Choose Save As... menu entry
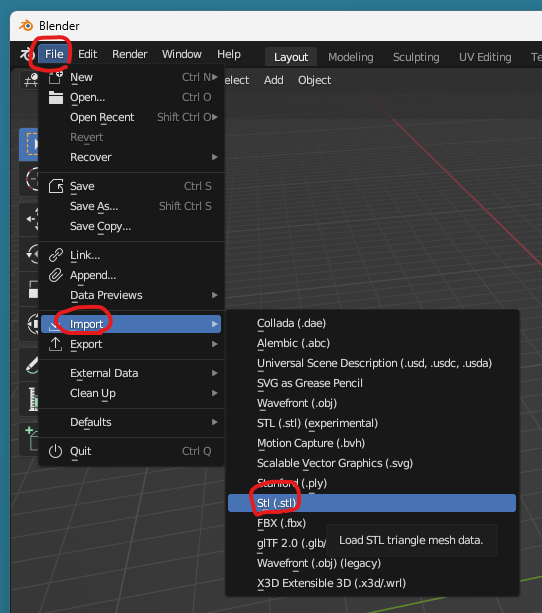The height and width of the screenshot is (613, 542). tap(131, 206)
